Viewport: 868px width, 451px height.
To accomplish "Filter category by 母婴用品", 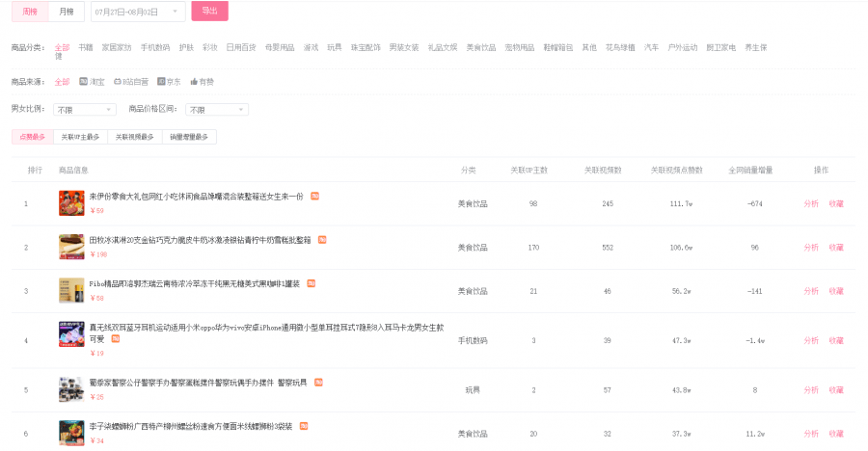I will tap(280, 47).
